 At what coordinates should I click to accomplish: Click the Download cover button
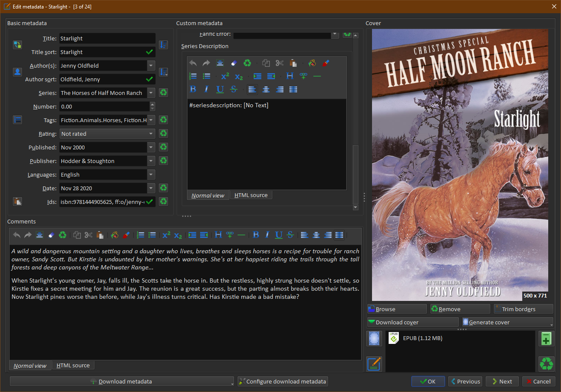click(x=413, y=322)
